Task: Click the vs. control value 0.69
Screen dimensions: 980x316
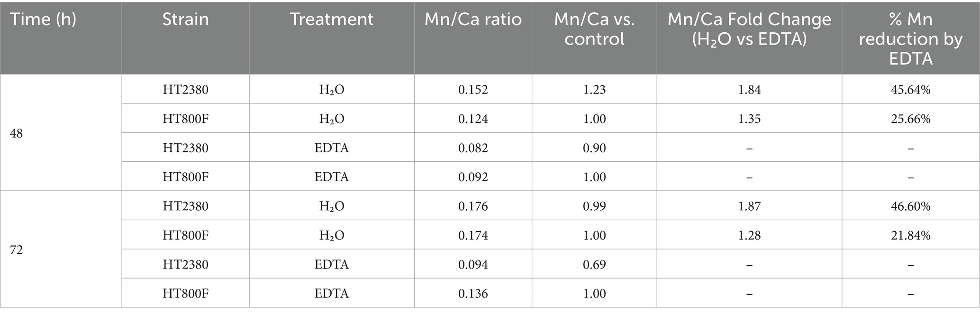Action: point(594,264)
